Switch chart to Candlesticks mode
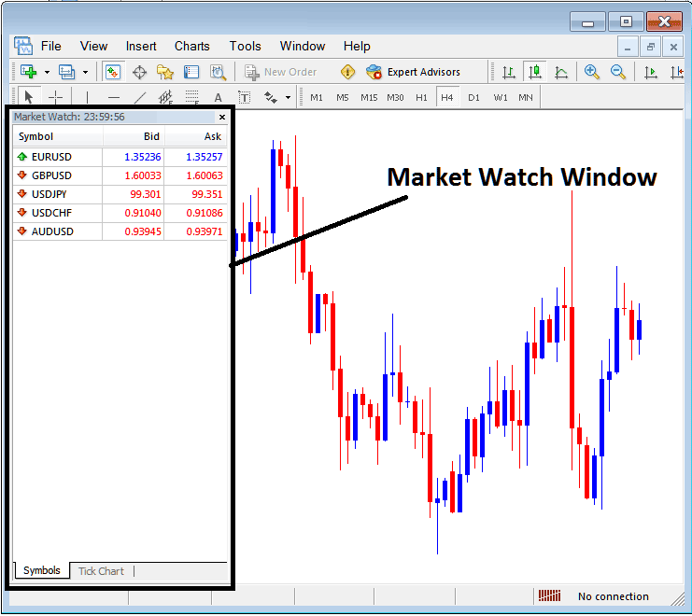Image resolution: width=692 pixels, height=616 pixels. (535, 72)
